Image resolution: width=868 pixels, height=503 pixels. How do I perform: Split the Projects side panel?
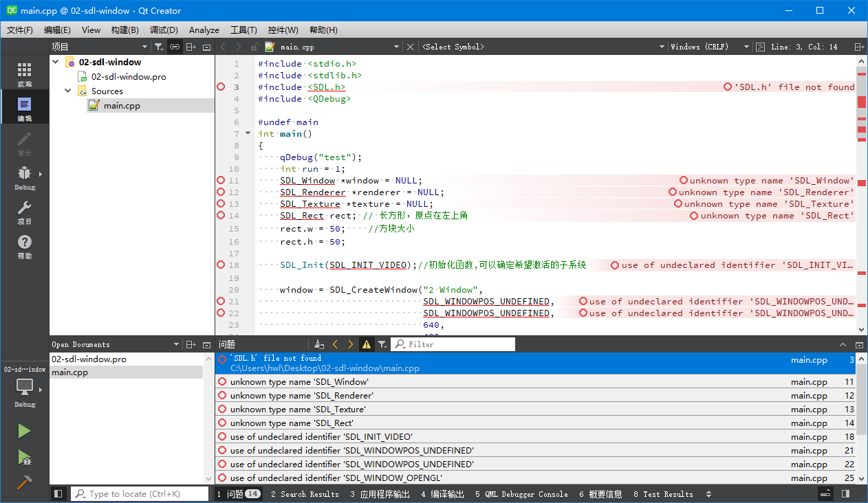coord(191,47)
